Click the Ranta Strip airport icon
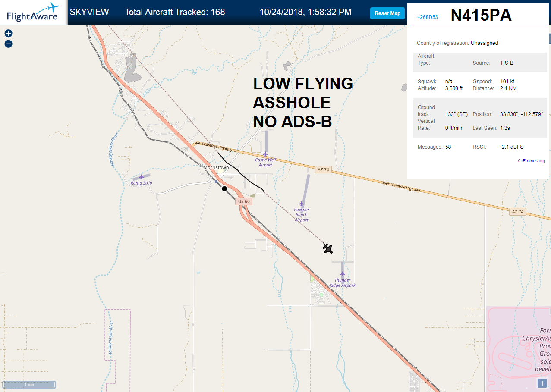Image resolution: width=551 pixels, height=392 pixels. tap(141, 177)
